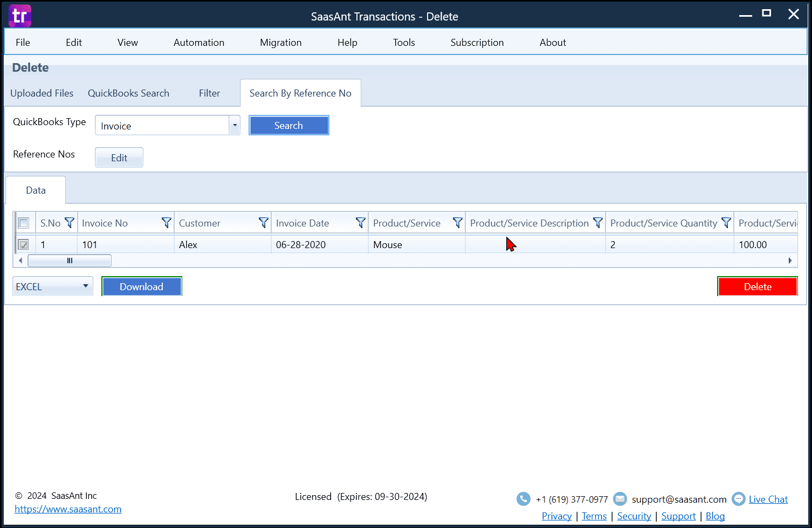Click the Invoice No cell '101'
The height and width of the screenshot is (528, 812).
tap(126, 245)
